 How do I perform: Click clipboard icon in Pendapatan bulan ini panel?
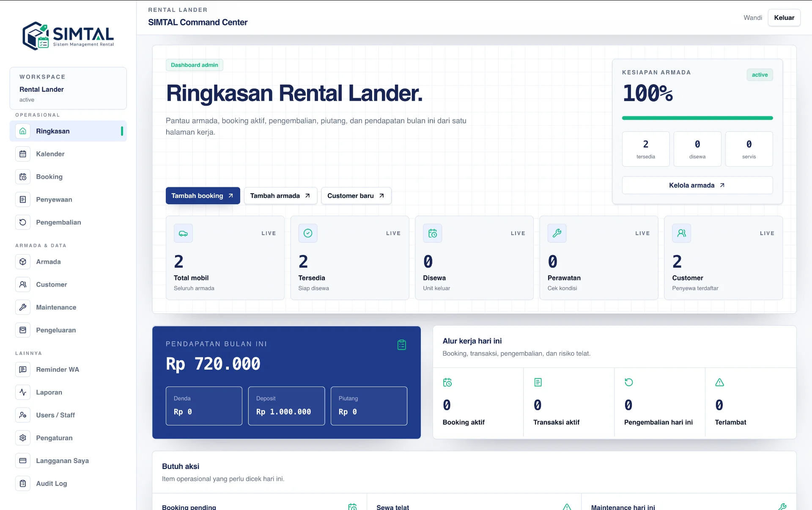pos(402,345)
